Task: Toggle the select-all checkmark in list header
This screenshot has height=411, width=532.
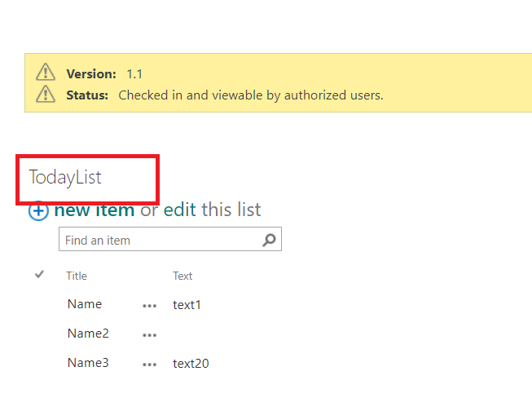Action: tap(39, 275)
